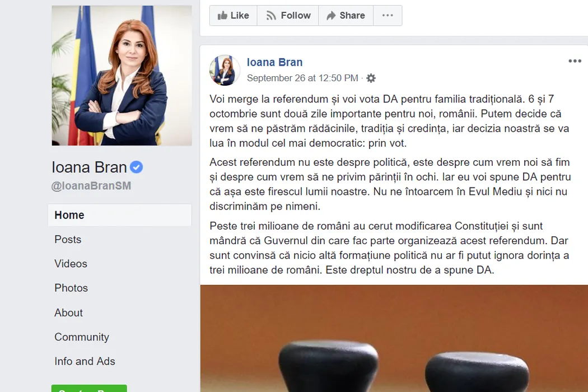This screenshot has width=588, height=392.
Task: Follow the Ioana Bran page
Action: 288,15
